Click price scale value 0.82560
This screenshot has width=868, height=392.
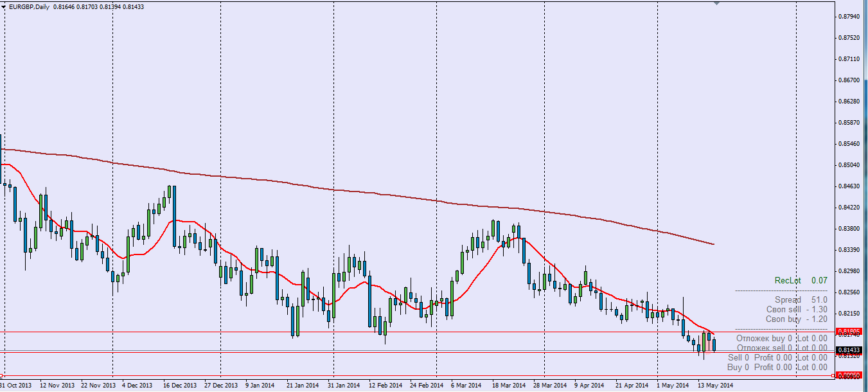(849, 292)
